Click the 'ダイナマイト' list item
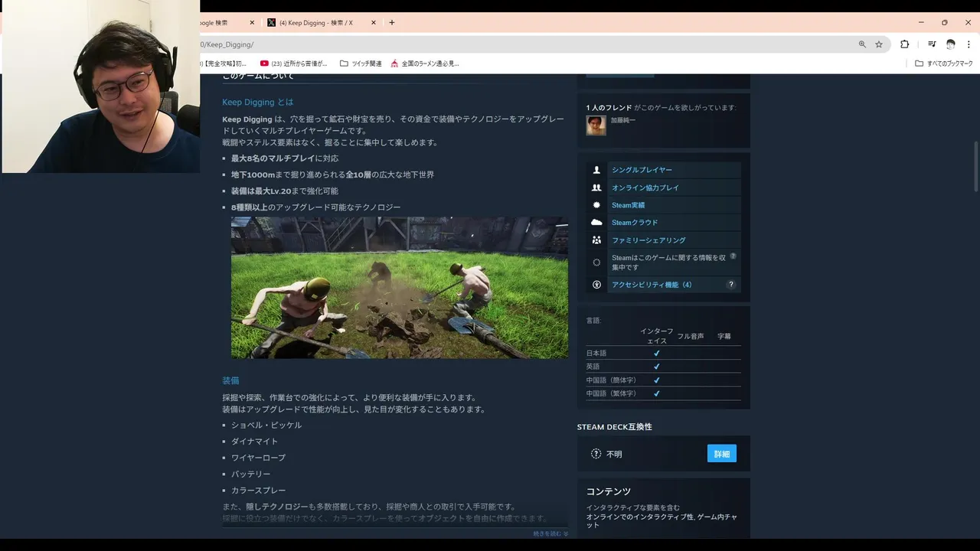The width and height of the screenshot is (980, 551). 255,442
